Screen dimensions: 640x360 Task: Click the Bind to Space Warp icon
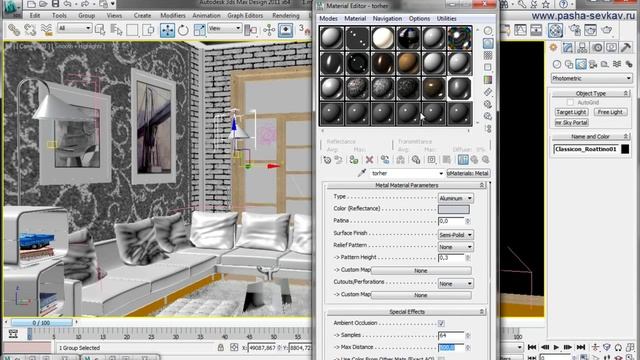pos(46,29)
